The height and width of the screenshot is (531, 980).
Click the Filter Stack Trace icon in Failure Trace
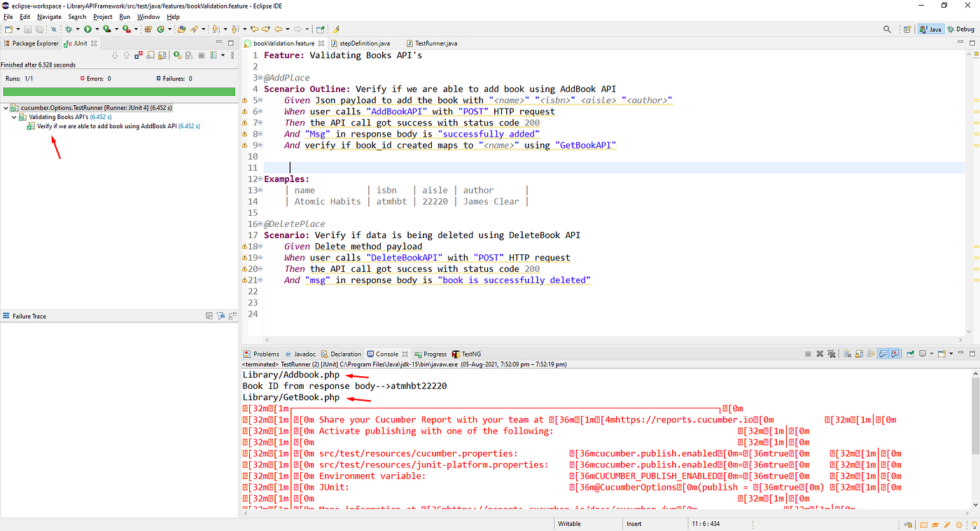(x=220, y=316)
